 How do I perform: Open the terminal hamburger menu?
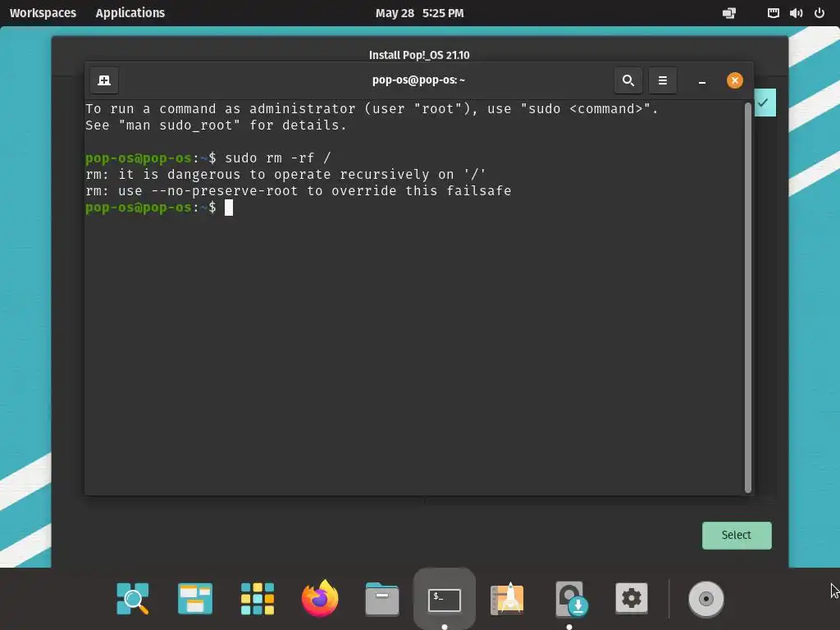click(x=662, y=80)
